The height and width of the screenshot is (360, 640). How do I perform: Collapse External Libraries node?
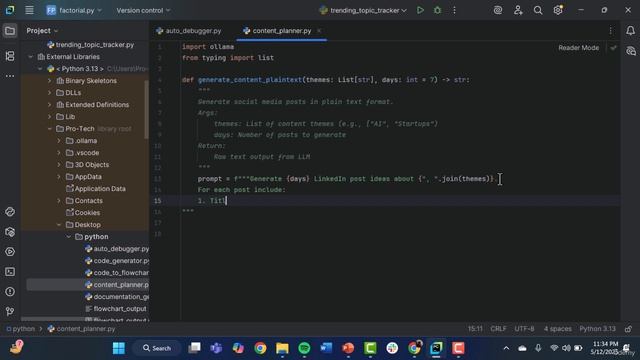pyautogui.click(x=31, y=57)
